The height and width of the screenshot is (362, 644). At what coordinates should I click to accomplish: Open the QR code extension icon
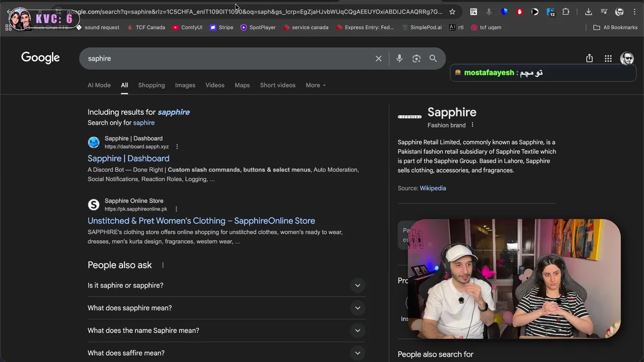coord(473,12)
